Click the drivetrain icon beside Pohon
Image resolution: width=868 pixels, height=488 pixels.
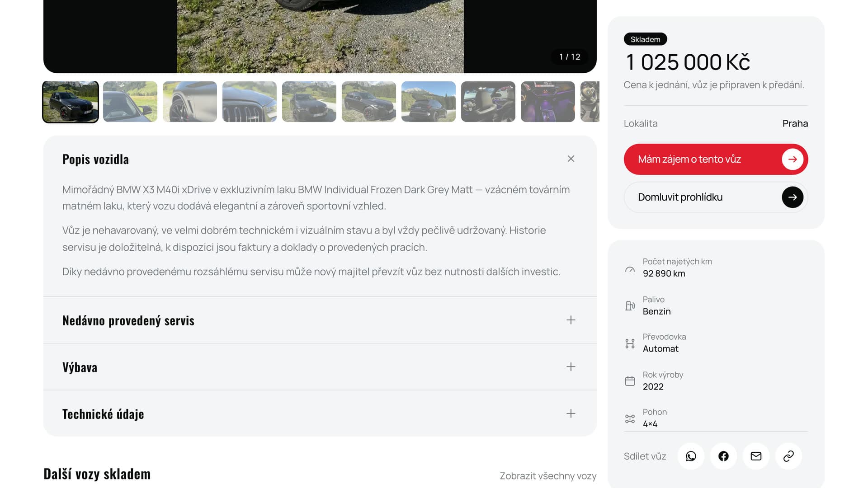click(x=630, y=418)
